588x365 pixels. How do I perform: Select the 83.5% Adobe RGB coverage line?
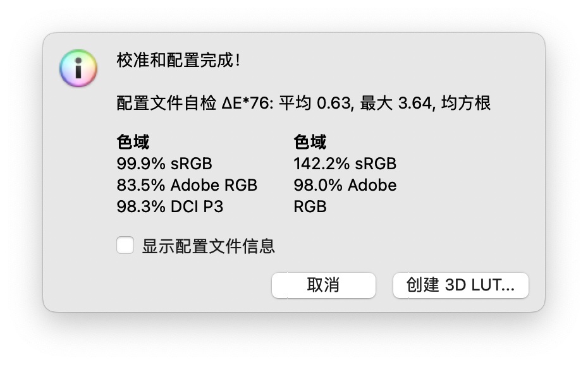[187, 185]
